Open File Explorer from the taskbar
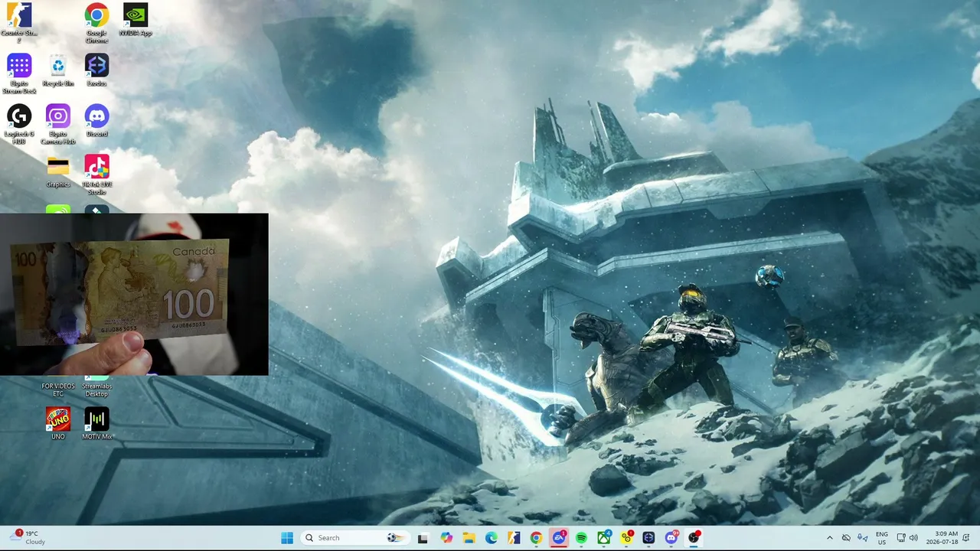Screen dimensions: 980x551 tap(469, 538)
